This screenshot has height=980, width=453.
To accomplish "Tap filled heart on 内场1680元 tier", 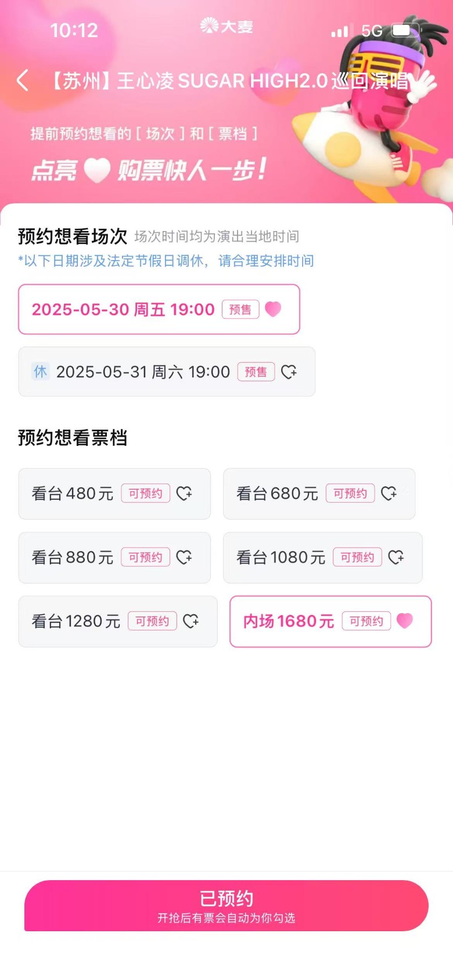I will click(405, 621).
